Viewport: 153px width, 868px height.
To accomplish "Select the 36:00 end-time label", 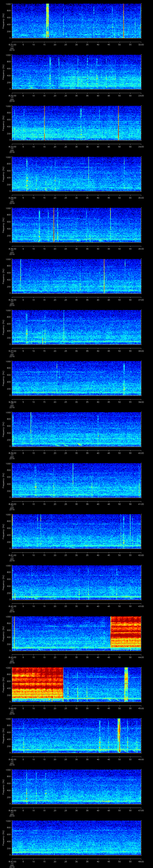I will click(141, 249).
